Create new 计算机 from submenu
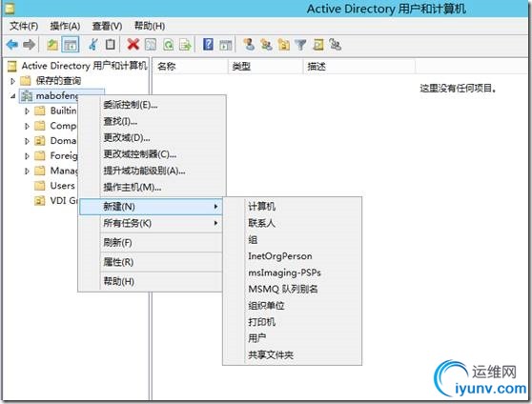Viewport: 532px width, 404px height. tap(292, 206)
